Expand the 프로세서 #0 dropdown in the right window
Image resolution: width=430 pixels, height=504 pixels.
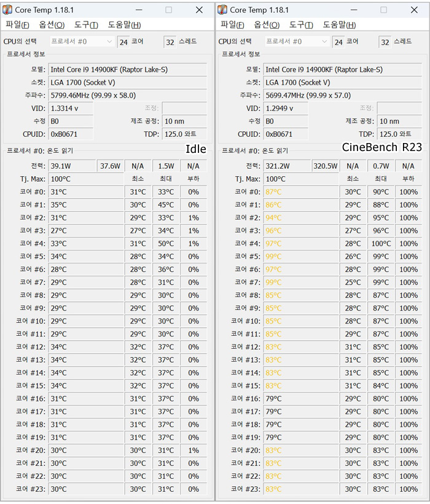coord(325,41)
